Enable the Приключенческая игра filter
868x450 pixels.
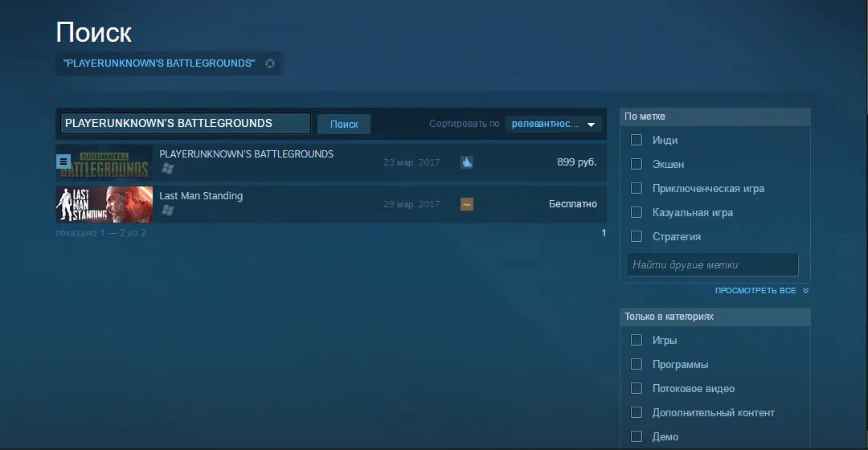tap(637, 188)
